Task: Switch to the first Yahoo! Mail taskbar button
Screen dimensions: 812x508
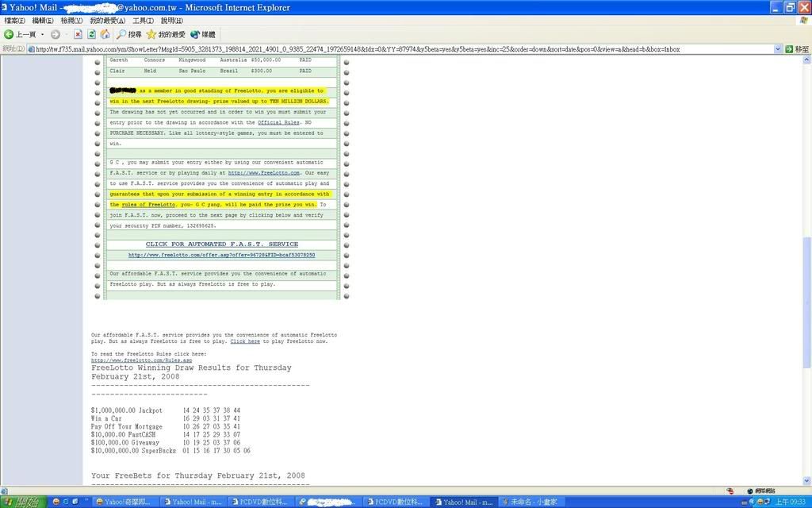Action: pos(193,502)
